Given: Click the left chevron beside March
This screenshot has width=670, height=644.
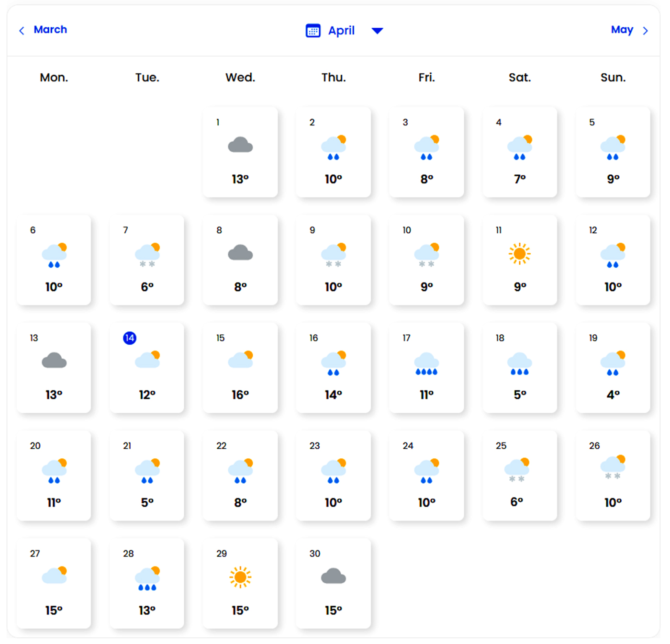Looking at the screenshot, I should (x=22, y=31).
